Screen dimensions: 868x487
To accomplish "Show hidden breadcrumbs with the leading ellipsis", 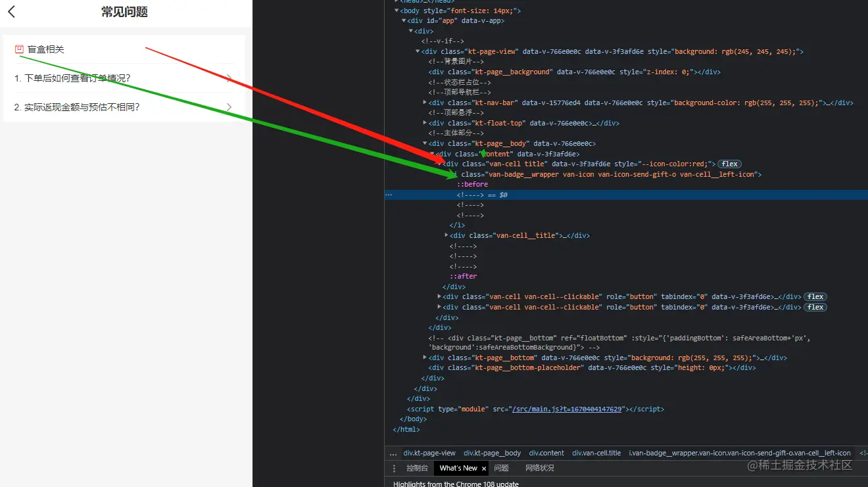I will [x=393, y=453].
